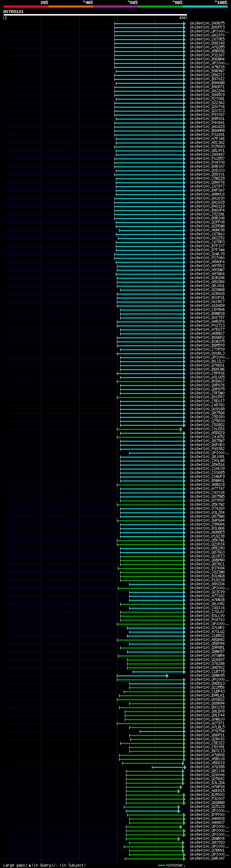231x868 pixels.
Task: Select hit label UniRef100_A9V2U4
Action: coord(207,584)
